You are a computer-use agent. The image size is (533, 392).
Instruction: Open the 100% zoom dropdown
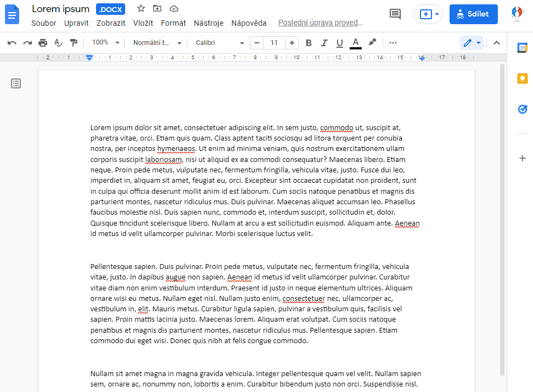[105, 43]
